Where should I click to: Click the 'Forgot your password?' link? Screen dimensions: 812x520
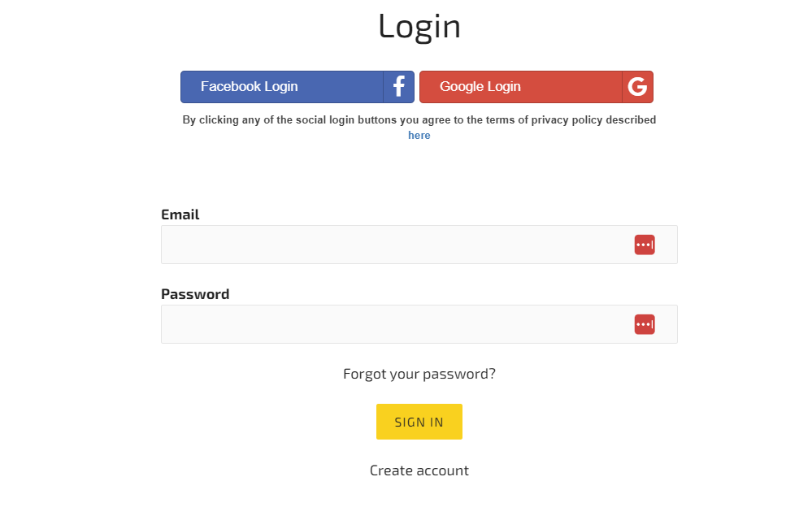click(419, 374)
